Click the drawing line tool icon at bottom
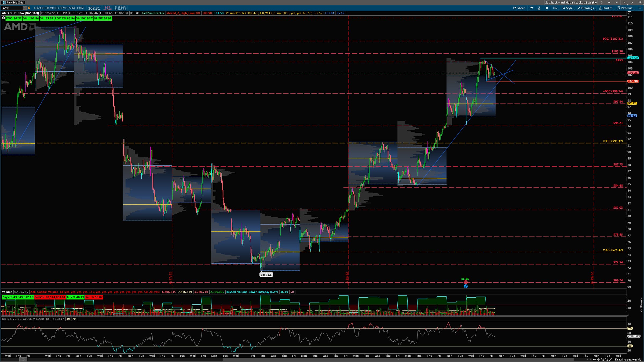The width and height of the screenshot is (644, 362). (611, 360)
